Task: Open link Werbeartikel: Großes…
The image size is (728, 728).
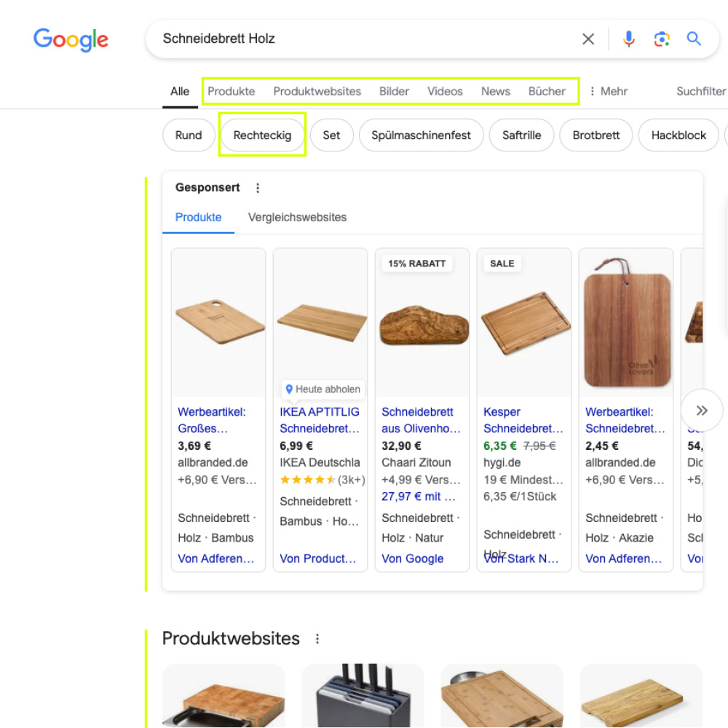Action: (x=212, y=420)
